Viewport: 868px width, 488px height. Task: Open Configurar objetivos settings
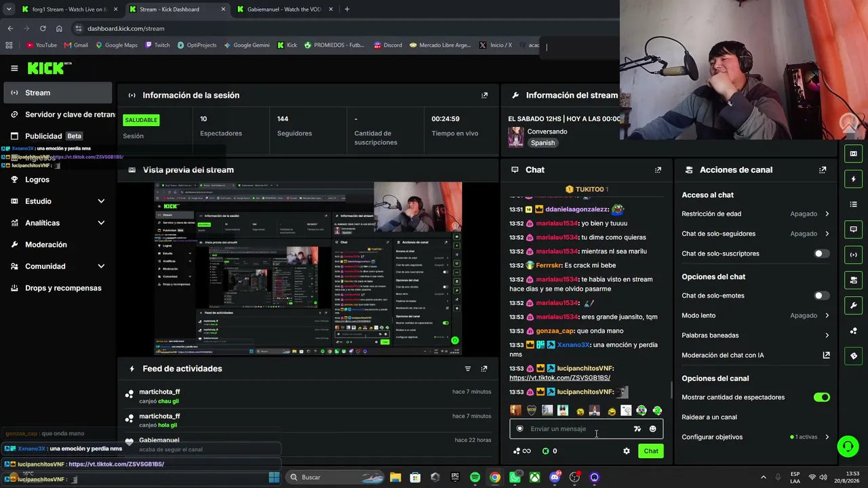pyautogui.click(x=755, y=437)
